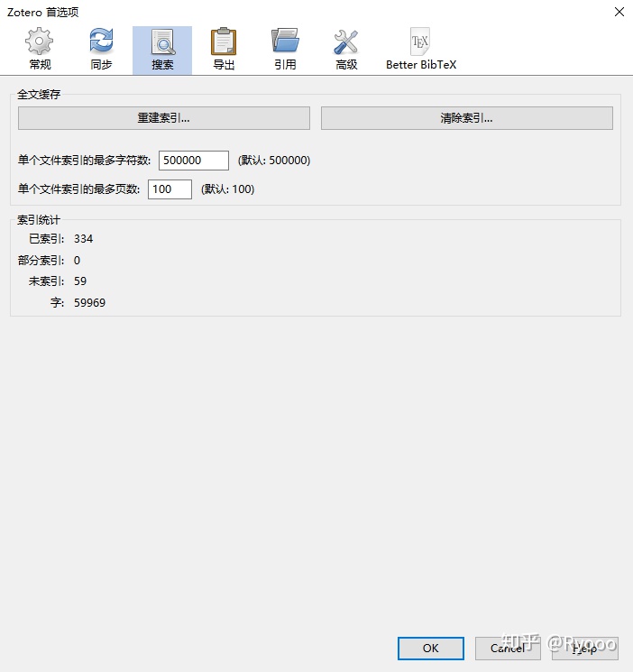Click the 索引统计 group heading
This screenshot has width=633, height=672.
pyautogui.click(x=39, y=220)
